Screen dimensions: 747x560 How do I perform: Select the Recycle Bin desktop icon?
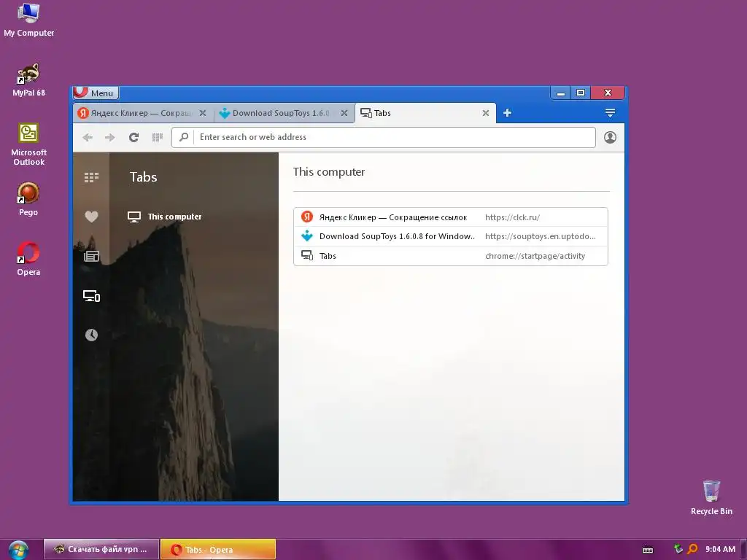point(711,498)
